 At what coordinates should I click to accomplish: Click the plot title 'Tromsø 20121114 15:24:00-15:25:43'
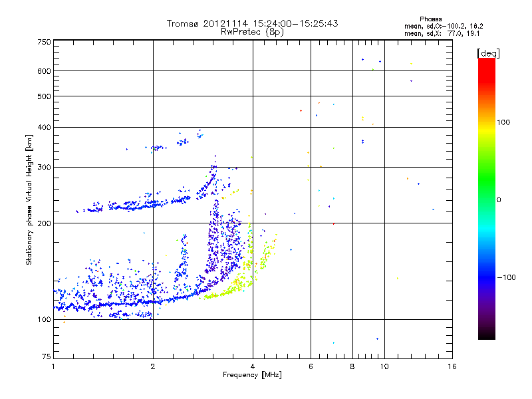coord(252,23)
